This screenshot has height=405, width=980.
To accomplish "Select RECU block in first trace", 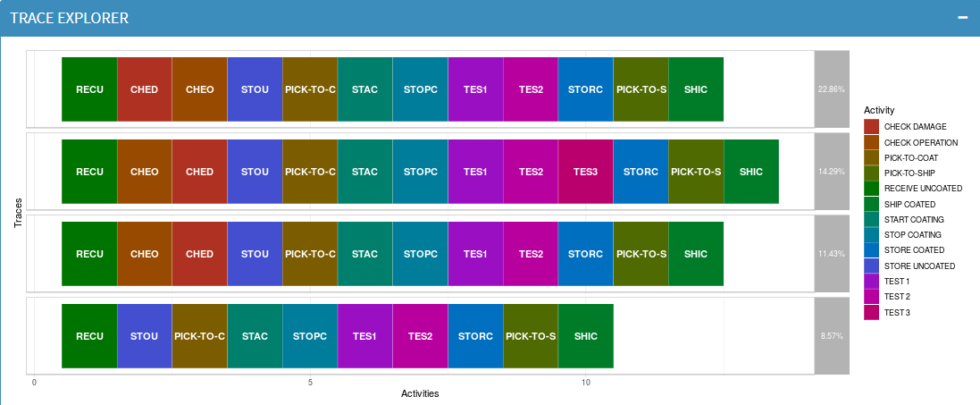I will pos(89,89).
